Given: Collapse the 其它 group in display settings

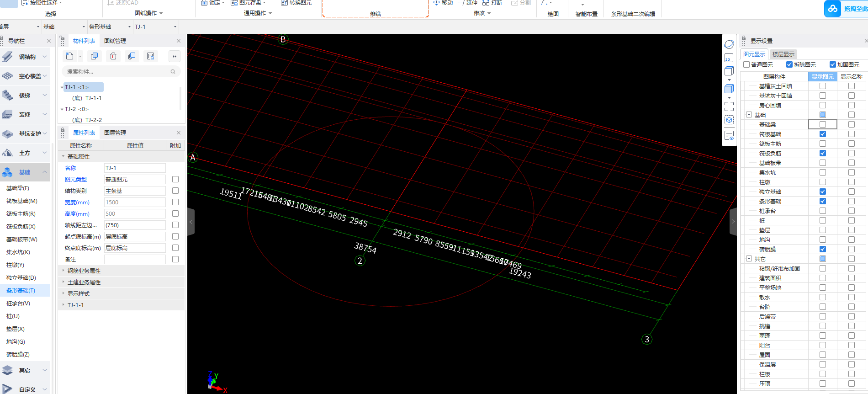Looking at the screenshot, I should coord(749,259).
